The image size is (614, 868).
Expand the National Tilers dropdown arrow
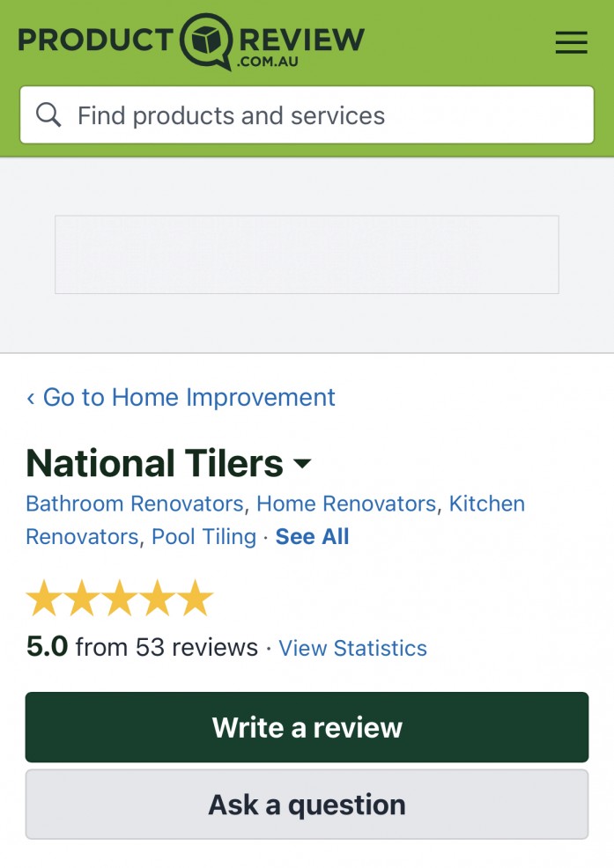click(x=302, y=463)
